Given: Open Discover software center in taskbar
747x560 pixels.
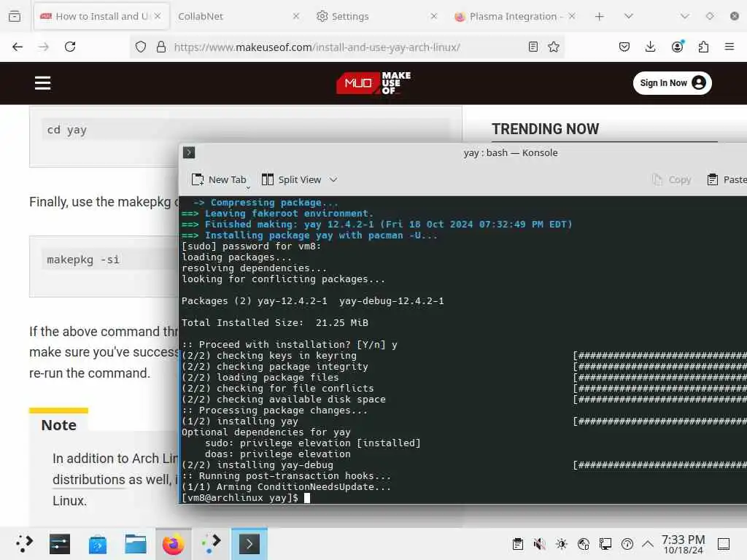Looking at the screenshot, I should click(98, 544).
